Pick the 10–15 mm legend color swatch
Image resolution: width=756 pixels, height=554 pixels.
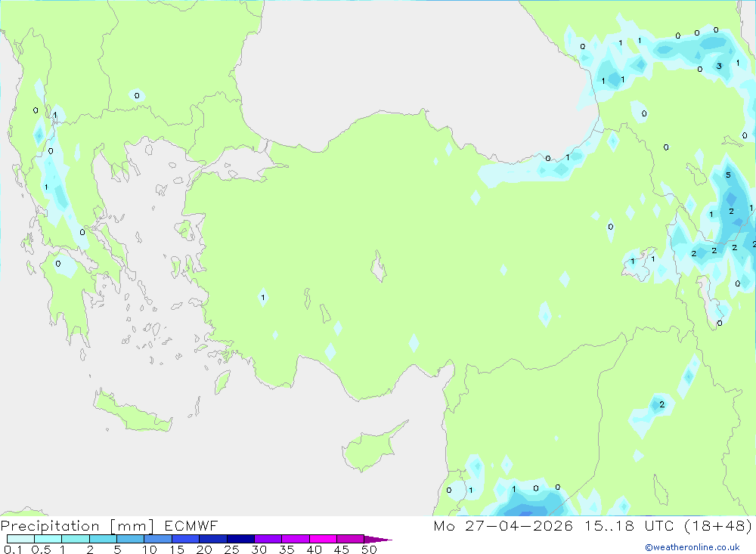pyautogui.click(x=158, y=539)
